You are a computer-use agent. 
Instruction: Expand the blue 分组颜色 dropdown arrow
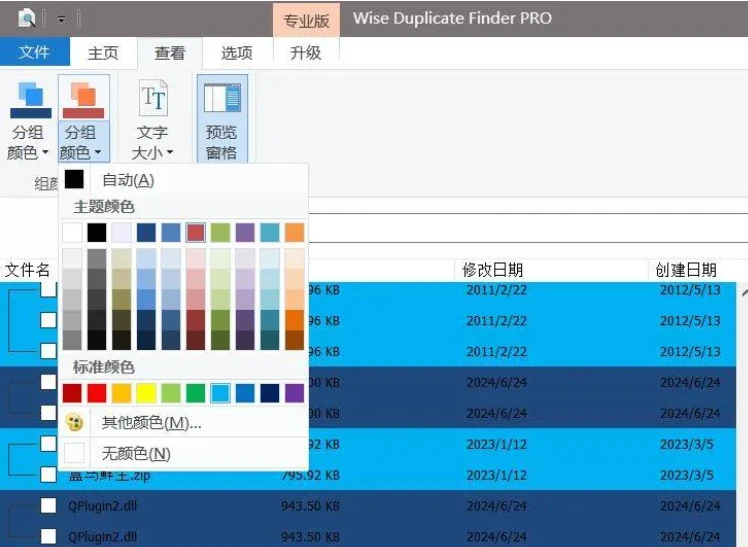point(44,153)
